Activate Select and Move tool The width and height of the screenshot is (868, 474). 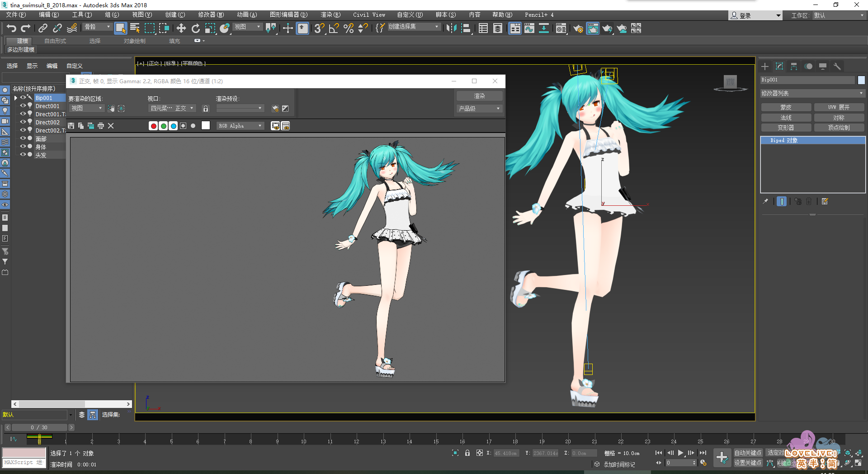pyautogui.click(x=181, y=28)
